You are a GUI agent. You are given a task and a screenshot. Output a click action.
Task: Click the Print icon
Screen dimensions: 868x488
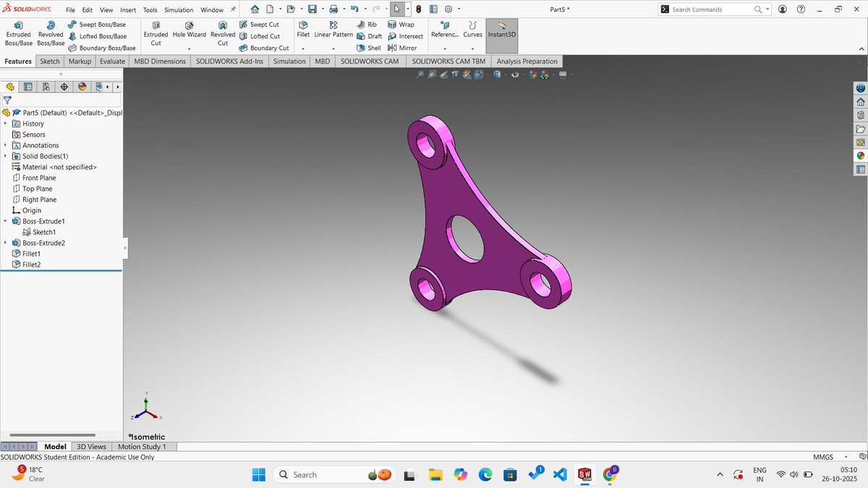point(333,9)
